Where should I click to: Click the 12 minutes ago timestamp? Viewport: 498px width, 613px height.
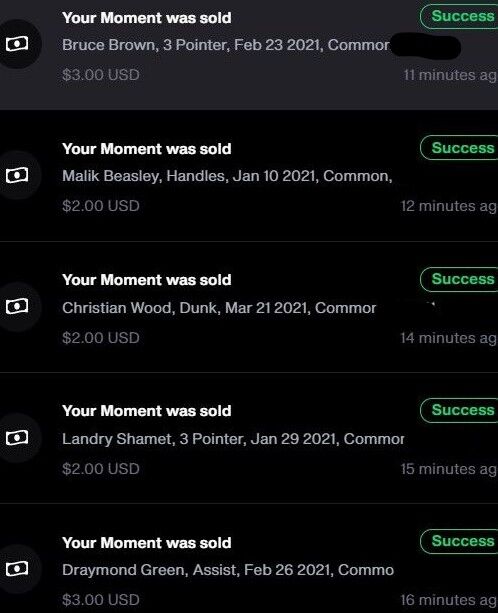[x=449, y=206]
